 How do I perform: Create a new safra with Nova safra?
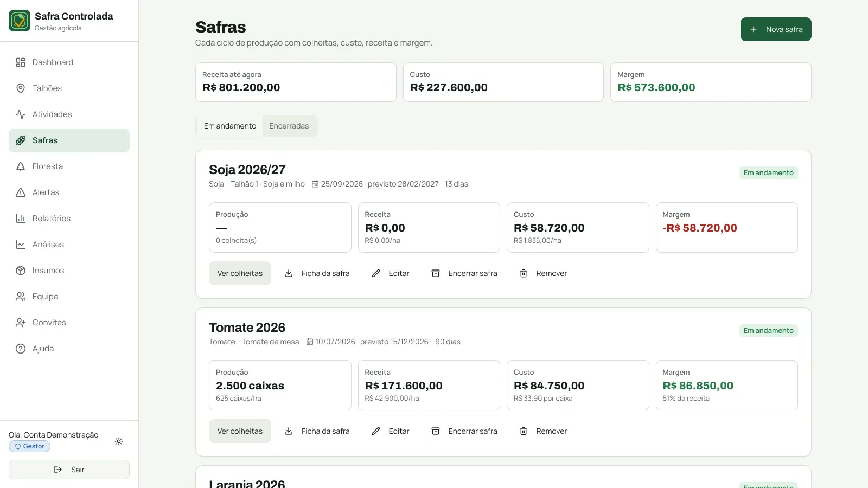pos(776,29)
